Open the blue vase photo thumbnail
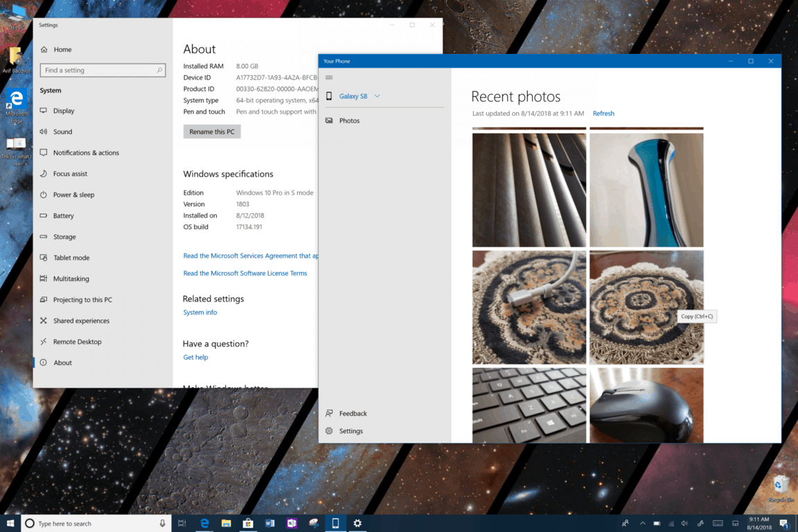Image resolution: width=798 pixels, height=532 pixels. [x=646, y=190]
